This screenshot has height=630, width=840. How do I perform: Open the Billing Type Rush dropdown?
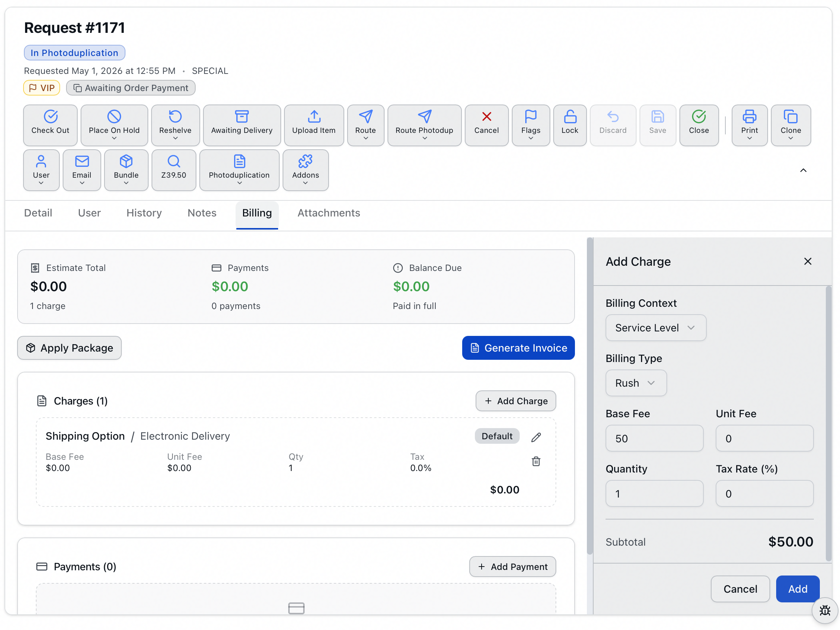pyautogui.click(x=636, y=383)
